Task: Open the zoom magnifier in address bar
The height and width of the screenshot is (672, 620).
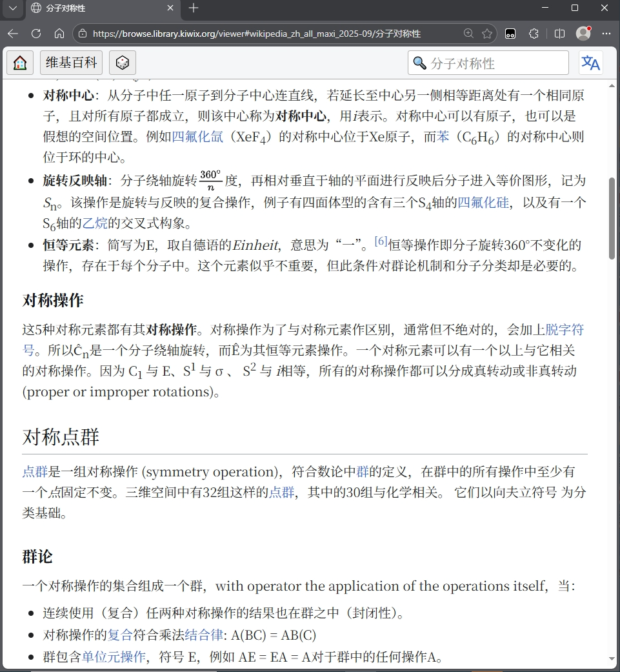Action: (468, 34)
